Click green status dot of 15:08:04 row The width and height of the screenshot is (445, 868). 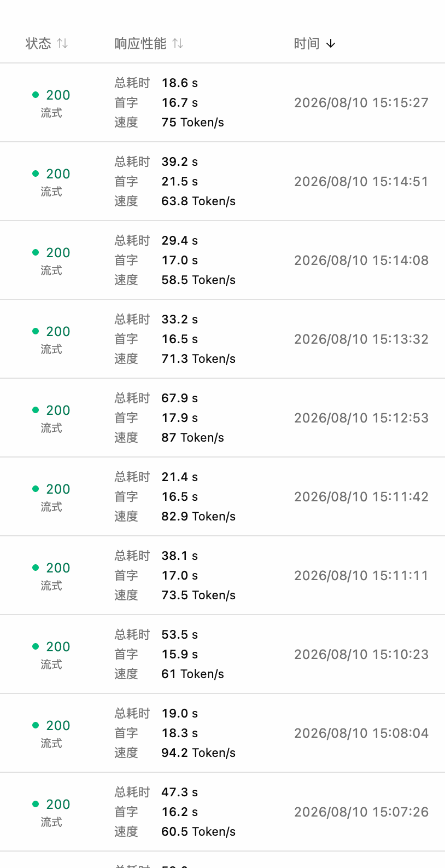pos(36,725)
